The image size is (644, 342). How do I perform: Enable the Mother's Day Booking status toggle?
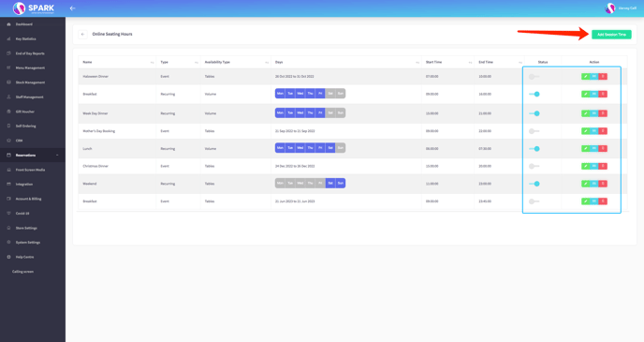click(534, 131)
